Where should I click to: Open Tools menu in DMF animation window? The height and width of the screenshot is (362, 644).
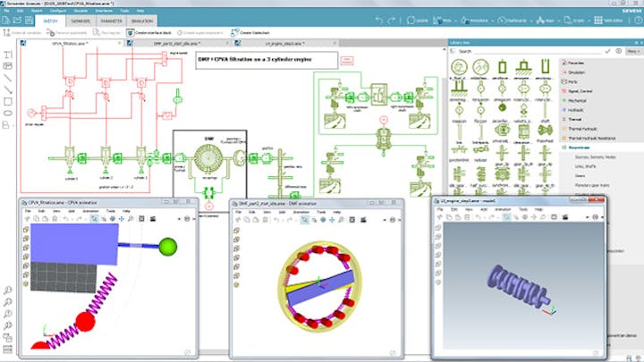coord(321,212)
